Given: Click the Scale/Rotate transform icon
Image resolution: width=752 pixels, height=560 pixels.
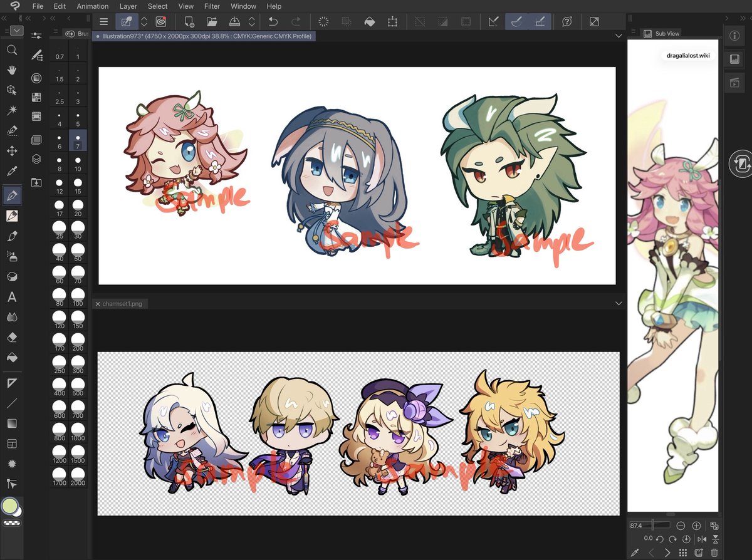Looking at the screenshot, I should click(x=392, y=21).
